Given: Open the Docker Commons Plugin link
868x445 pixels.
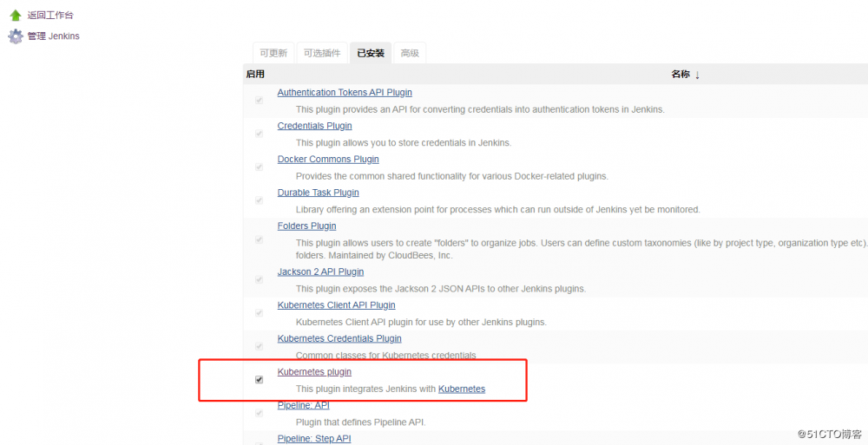Looking at the screenshot, I should (x=328, y=159).
